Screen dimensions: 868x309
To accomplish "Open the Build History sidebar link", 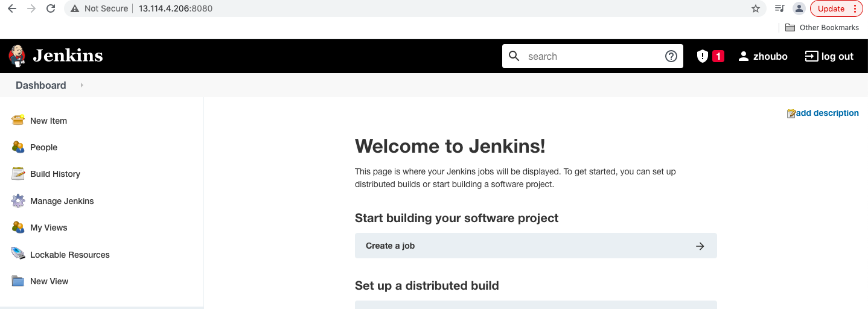I will coord(55,174).
